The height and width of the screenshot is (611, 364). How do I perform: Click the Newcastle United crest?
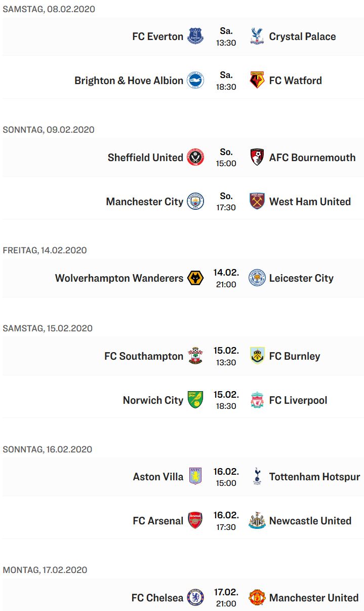click(x=257, y=520)
